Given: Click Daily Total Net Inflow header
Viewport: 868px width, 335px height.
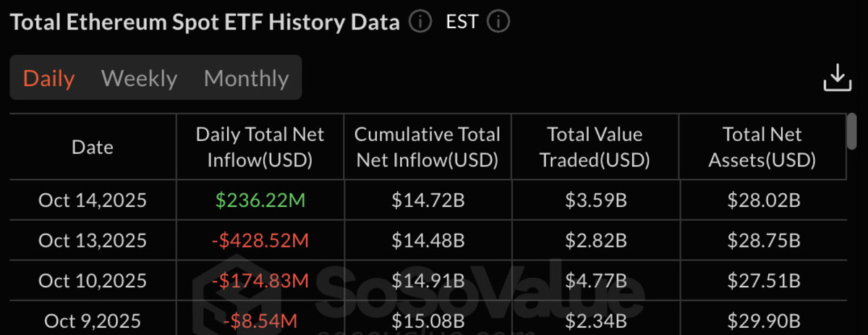Looking at the screenshot, I should pos(260,148).
